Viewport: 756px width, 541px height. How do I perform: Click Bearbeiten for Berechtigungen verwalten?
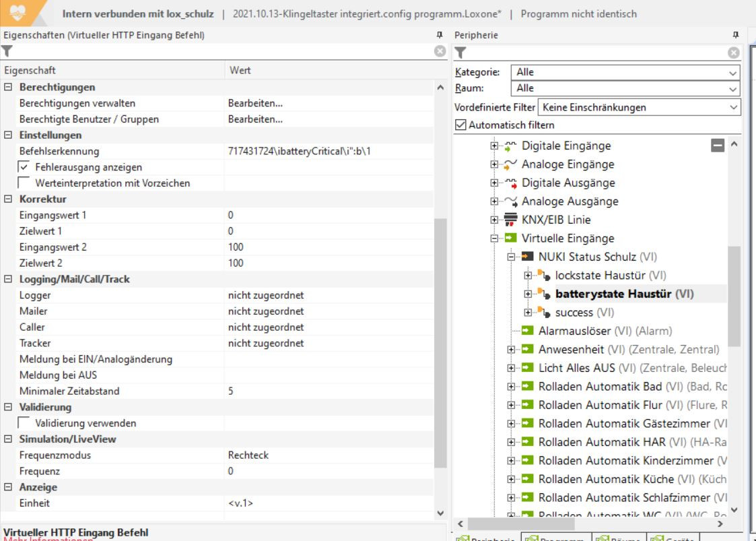255,103
